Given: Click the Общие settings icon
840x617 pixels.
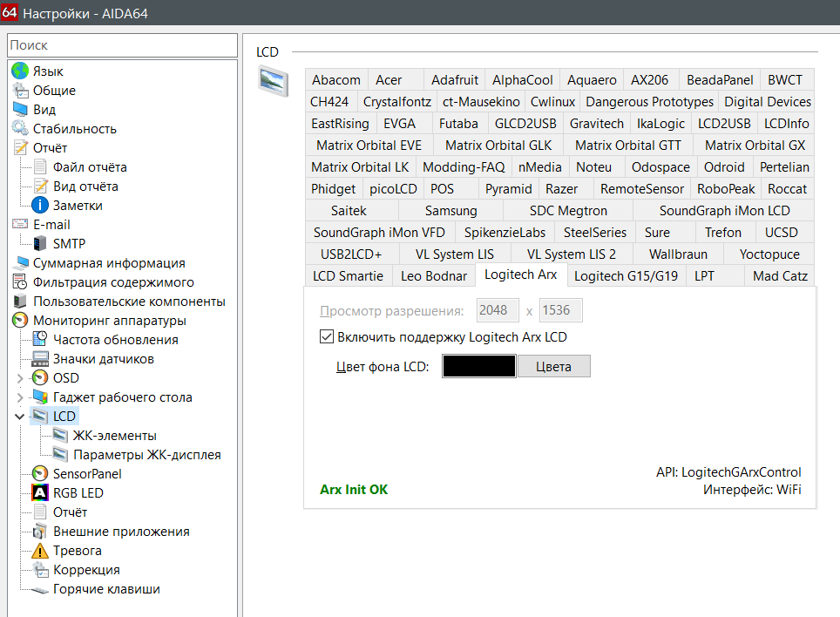Looking at the screenshot, I should (x=20, y=90).
